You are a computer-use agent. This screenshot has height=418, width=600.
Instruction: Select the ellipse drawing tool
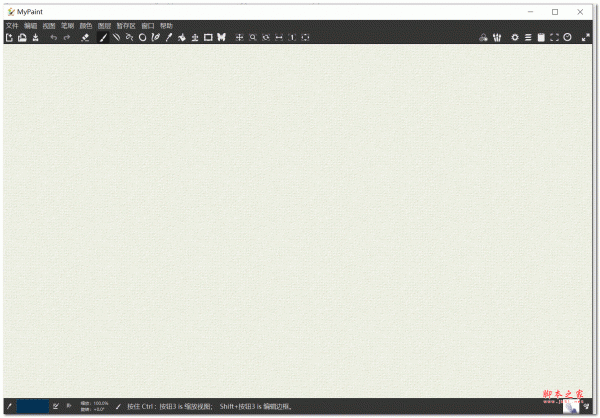pos(142,37)
